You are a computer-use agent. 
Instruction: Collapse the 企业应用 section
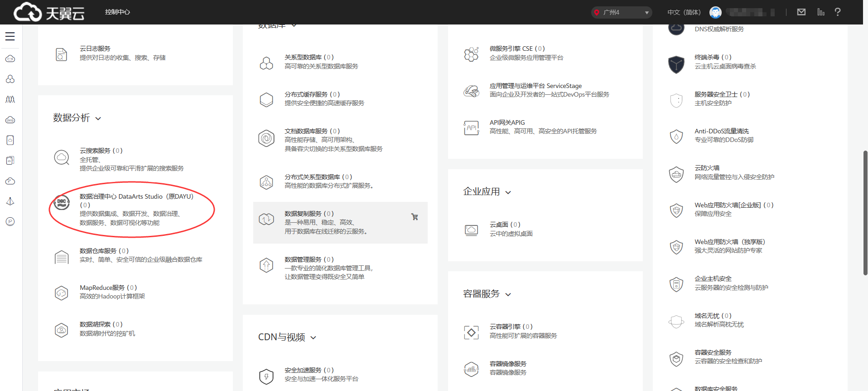pos(508,193)
